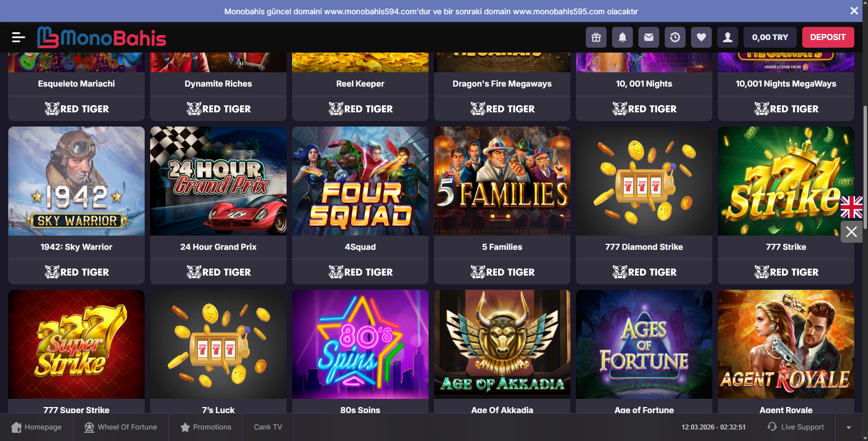
Task: Click the DEPOSIT button
Action: coord(828,37)
